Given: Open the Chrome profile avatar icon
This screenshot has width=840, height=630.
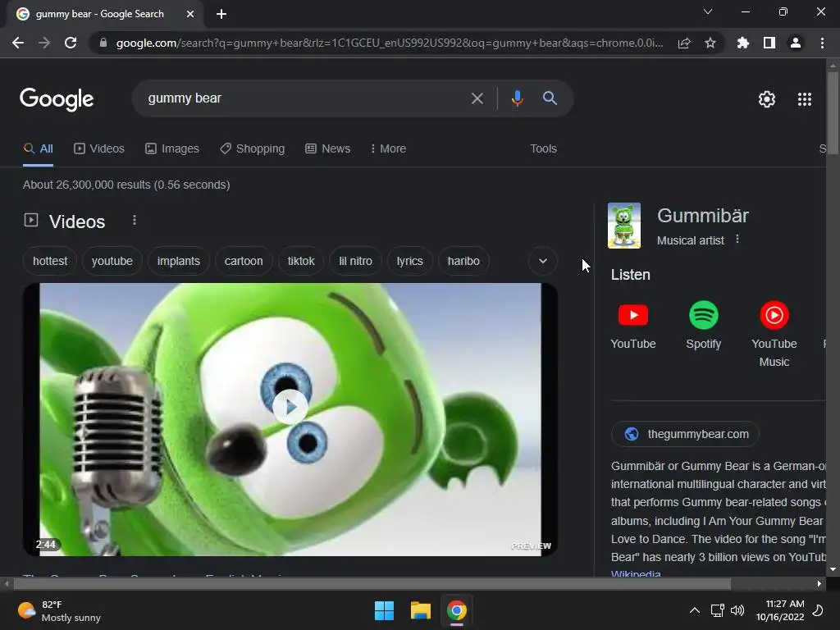Looking at the screenshot, I should coord(796,43).
